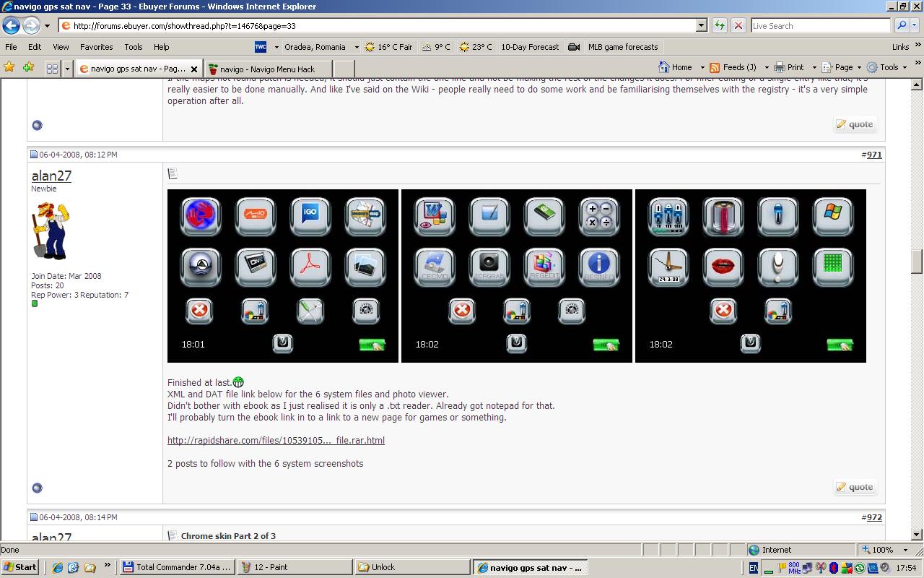Click the blue info icon in second screenshot
The height and width of the screenshot is (578, 924).
click(599, 267)
